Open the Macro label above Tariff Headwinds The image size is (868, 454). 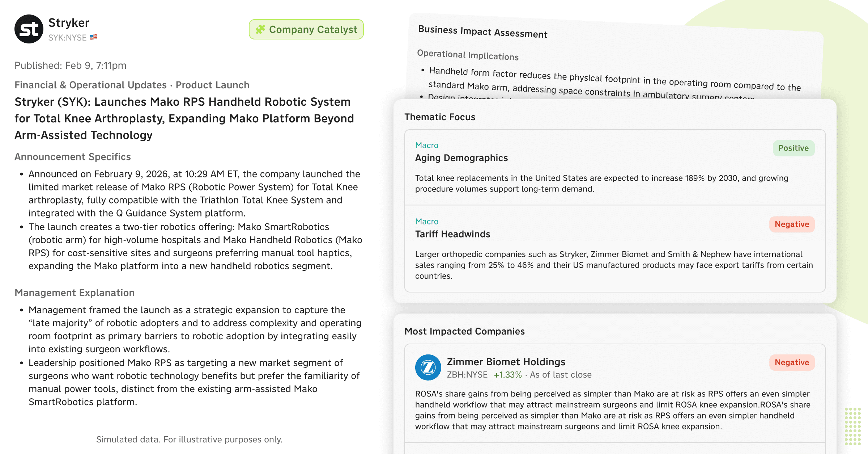[x=427, y=222]
